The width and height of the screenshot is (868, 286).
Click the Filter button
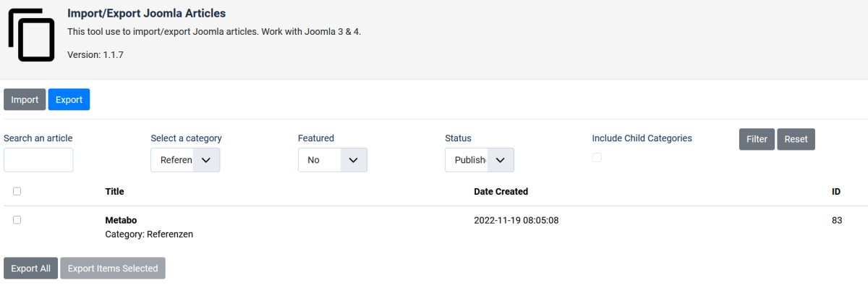[757, 139]
